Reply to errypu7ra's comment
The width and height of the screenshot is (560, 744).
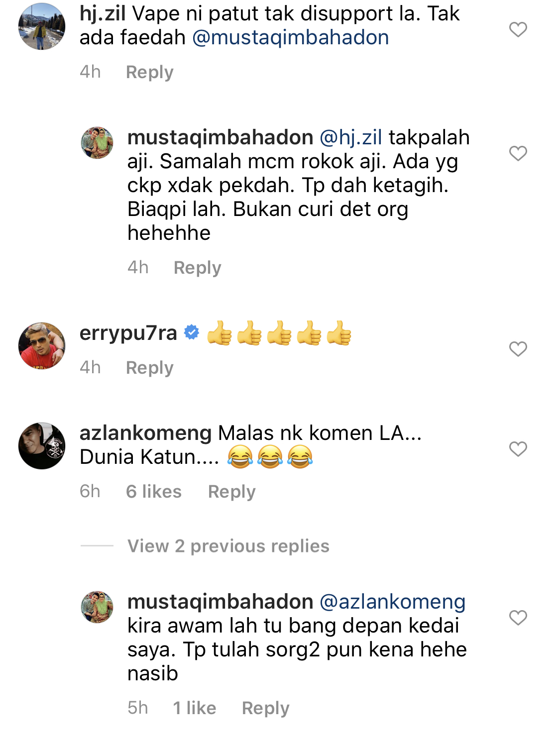coord(149,368)
